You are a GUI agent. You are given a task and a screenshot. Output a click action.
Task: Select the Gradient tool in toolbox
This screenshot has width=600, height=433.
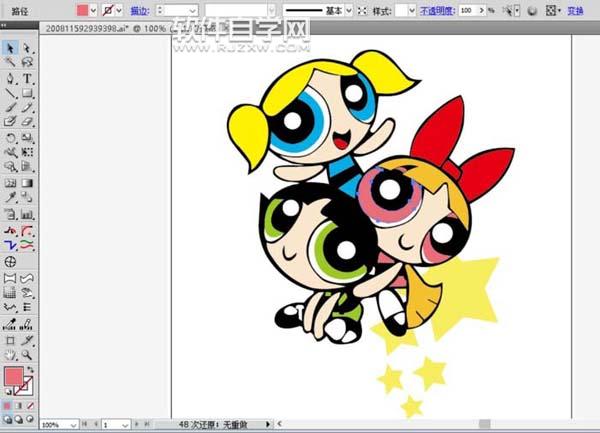point(27,183)
